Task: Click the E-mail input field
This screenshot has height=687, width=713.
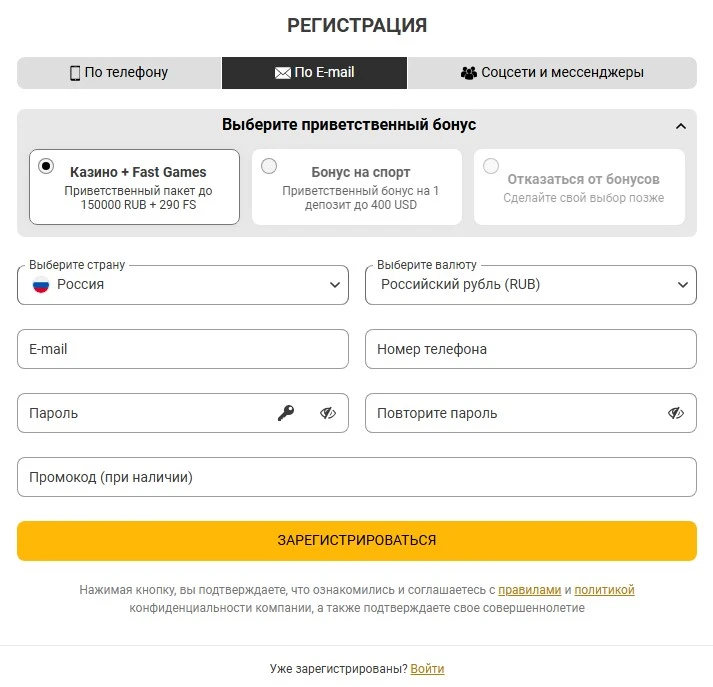Action: click(183, 349)
